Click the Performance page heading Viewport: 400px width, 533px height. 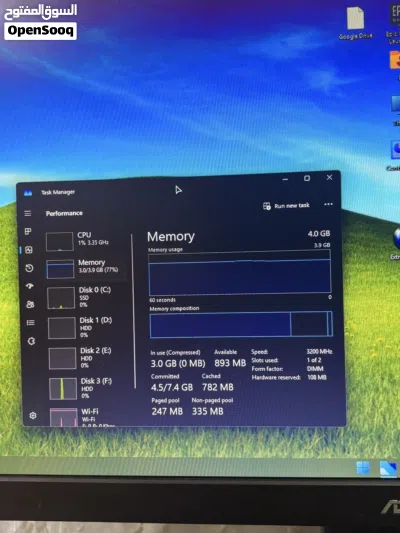(64, 213)
